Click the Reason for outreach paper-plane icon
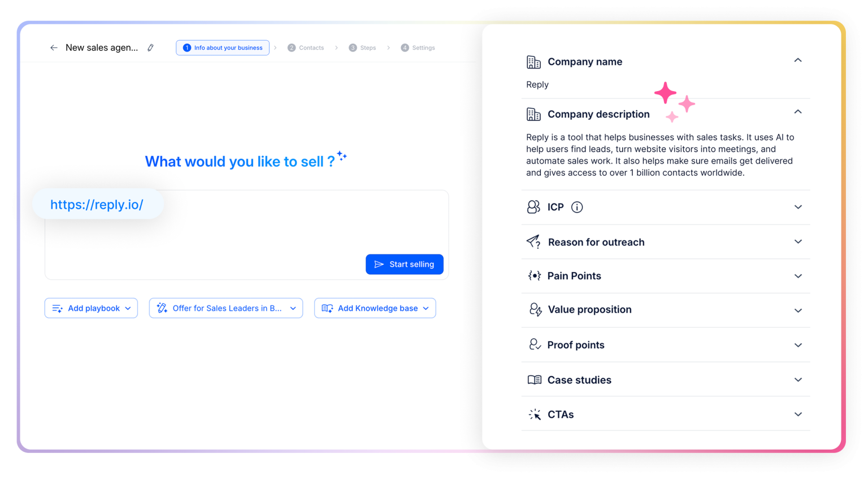The width and height of the screenshot is (868, 479). click(x=533, y=242)
